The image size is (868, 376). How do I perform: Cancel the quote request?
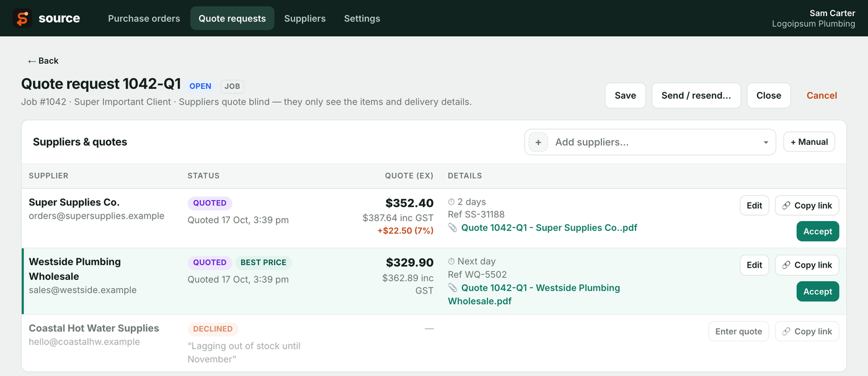pyautogui.click(x=821, y=95)
